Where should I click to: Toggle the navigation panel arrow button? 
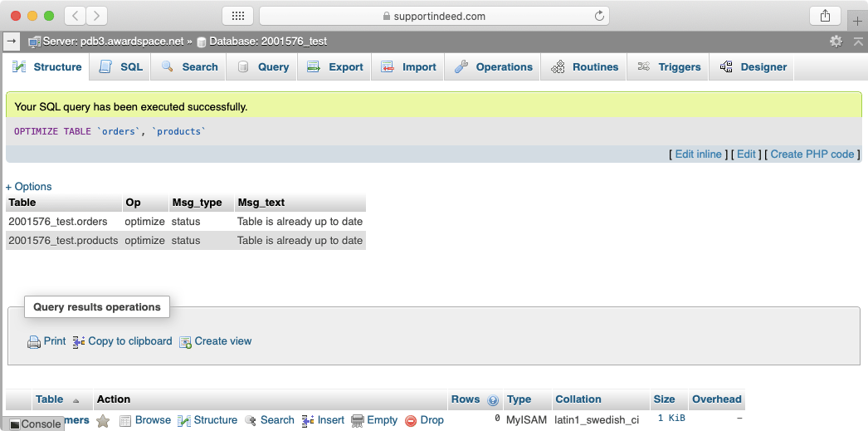pyautogui.click(x=12, y=41)
